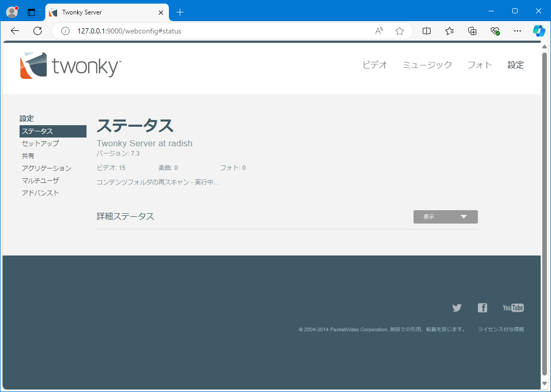
Task: Click the PacketVideo Corporation copyright text
Action: (x=382, y=330)
